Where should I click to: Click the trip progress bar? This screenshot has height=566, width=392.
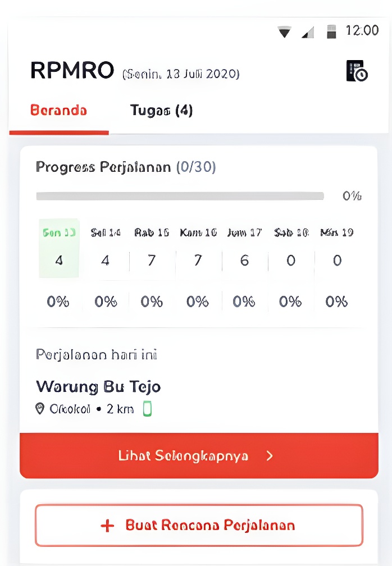[180, 196]
